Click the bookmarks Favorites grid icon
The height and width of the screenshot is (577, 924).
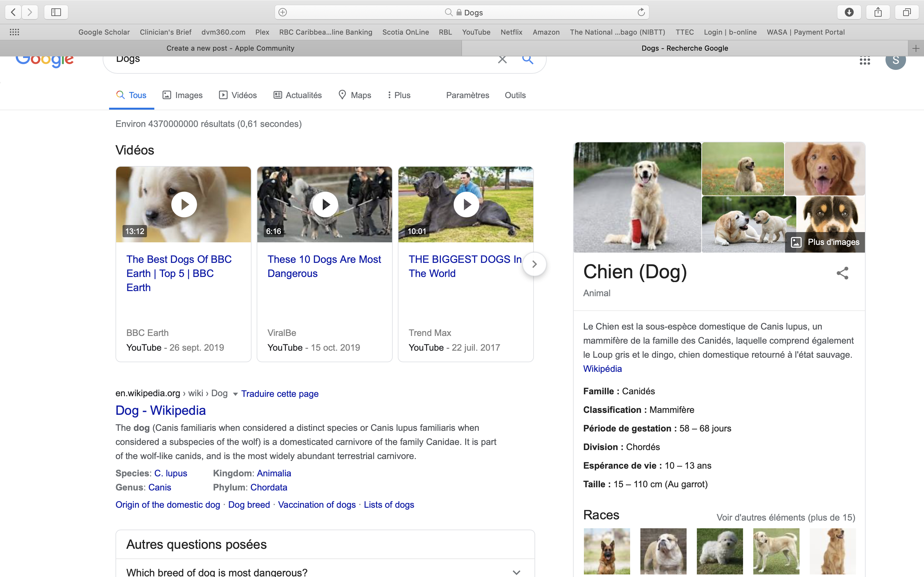(x=14, y=32)
